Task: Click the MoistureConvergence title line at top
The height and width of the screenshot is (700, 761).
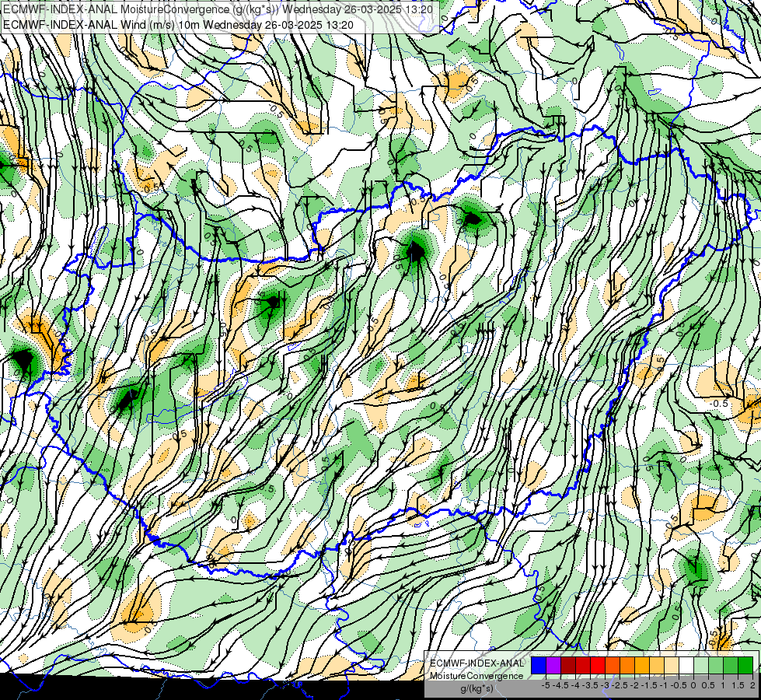Action: coord(218,9)
